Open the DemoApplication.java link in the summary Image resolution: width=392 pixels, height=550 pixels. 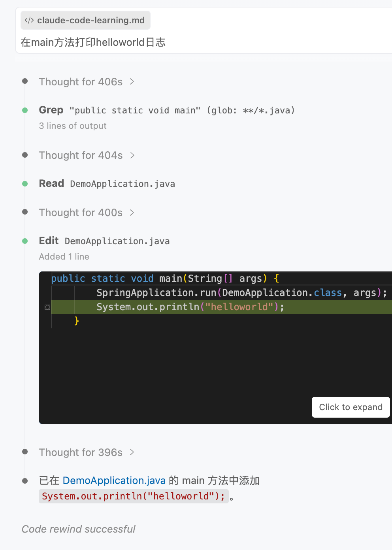114,480
